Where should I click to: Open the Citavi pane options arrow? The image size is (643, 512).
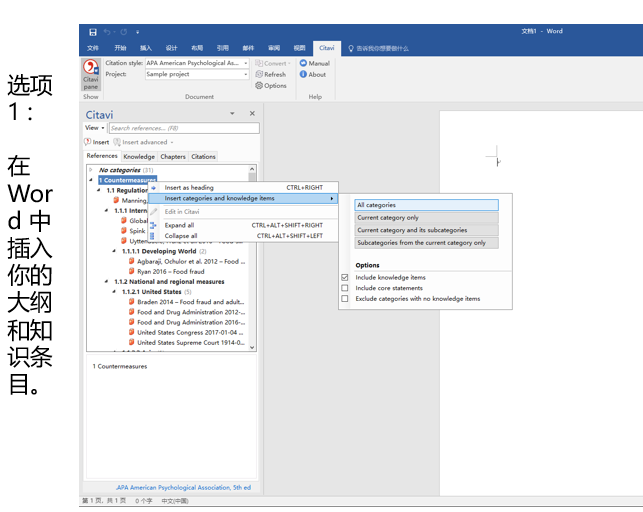232,114
